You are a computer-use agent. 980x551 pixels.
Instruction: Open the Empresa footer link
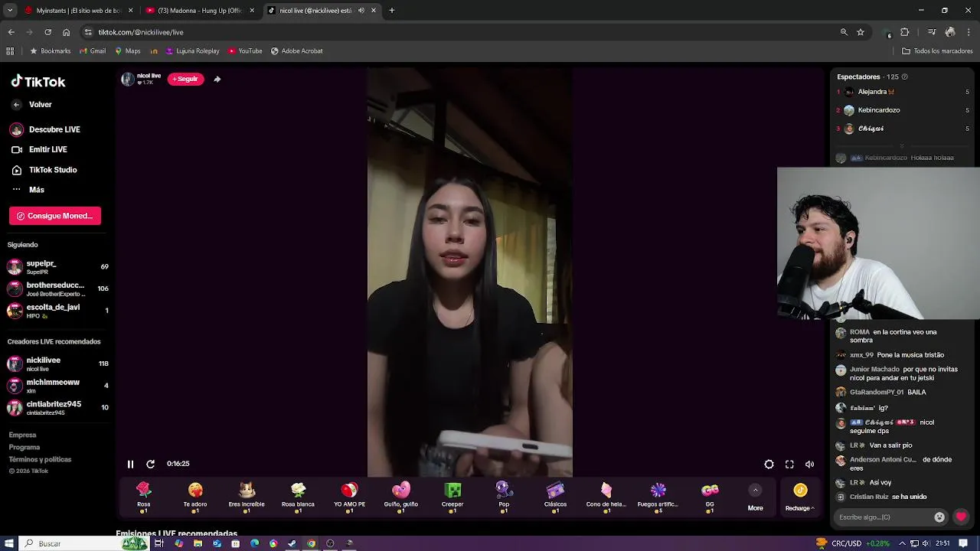pos(22,435)
